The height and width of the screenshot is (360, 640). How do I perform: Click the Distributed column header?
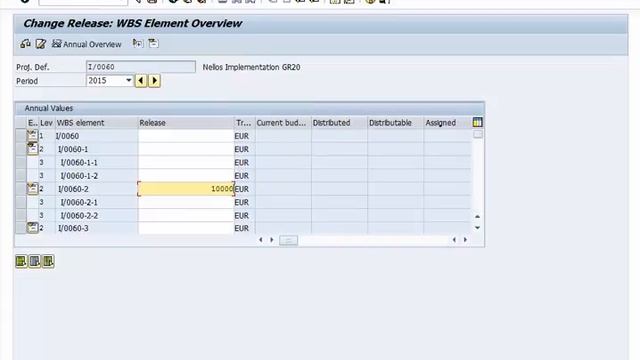pyautogui.click(x=339, y=122)
